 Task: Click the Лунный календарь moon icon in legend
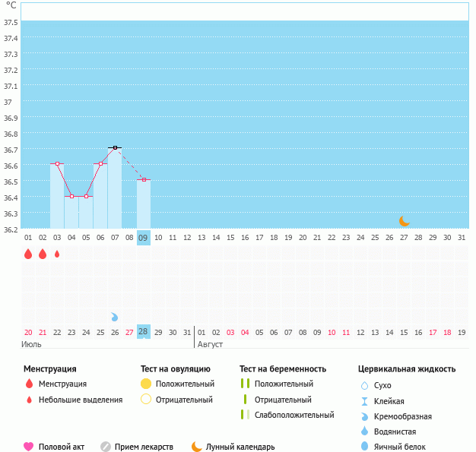point(197,447)
